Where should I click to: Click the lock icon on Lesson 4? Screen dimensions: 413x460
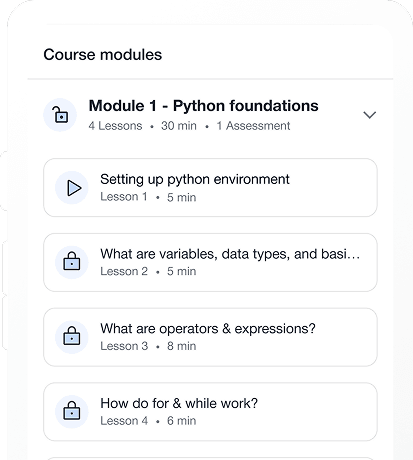coord(72,412)
